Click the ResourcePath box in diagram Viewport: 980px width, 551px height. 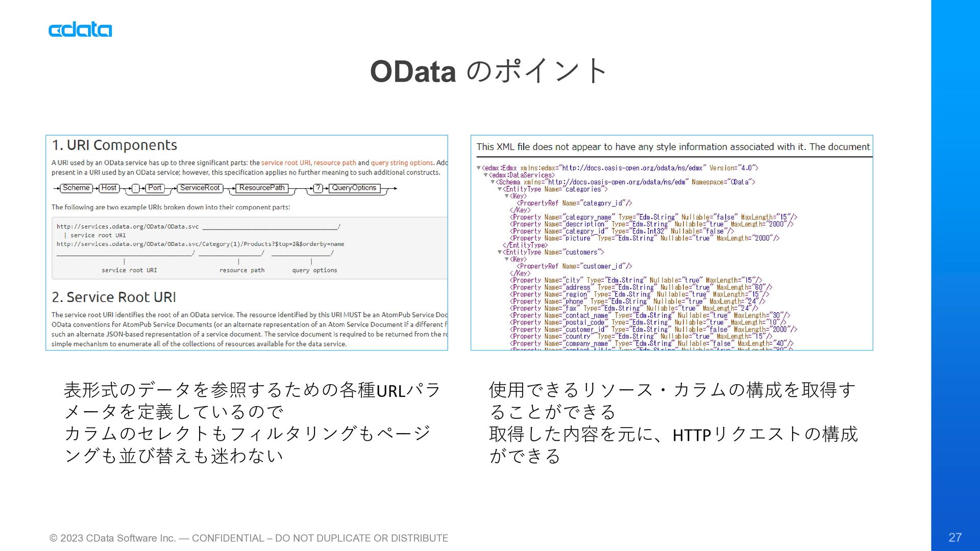click(x=262, y=188)
